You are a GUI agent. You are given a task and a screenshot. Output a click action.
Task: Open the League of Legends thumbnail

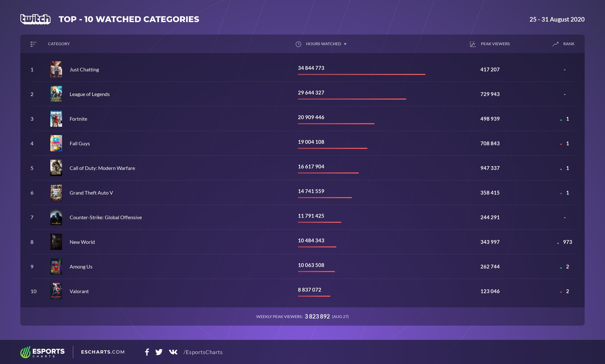point(56,94)
